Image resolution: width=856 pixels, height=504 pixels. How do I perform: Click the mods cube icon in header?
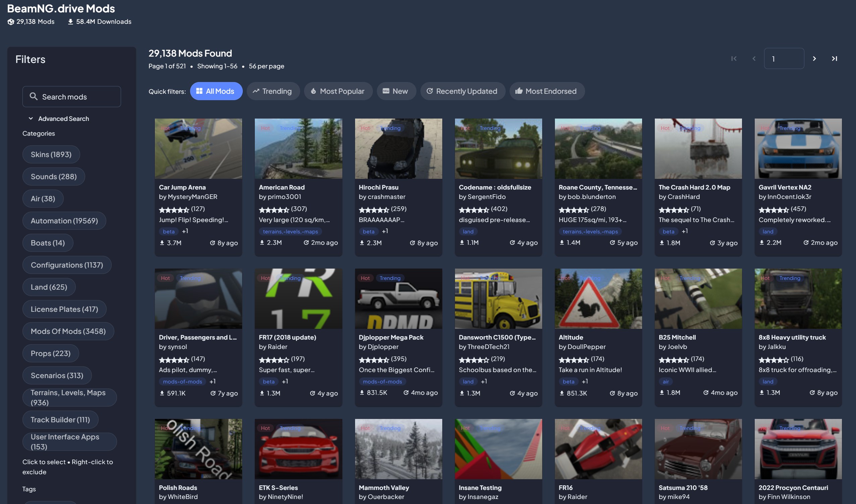pyautogui.click(x=11, y=22)
